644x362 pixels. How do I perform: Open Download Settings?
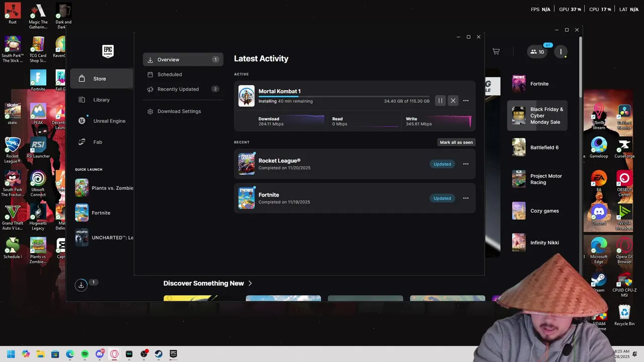tap(183, 111)
